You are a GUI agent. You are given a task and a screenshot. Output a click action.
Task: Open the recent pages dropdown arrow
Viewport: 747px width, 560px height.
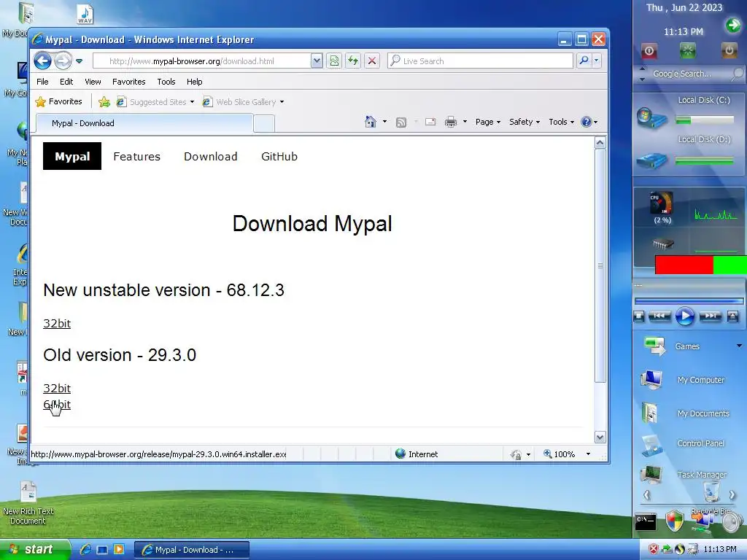79,61
